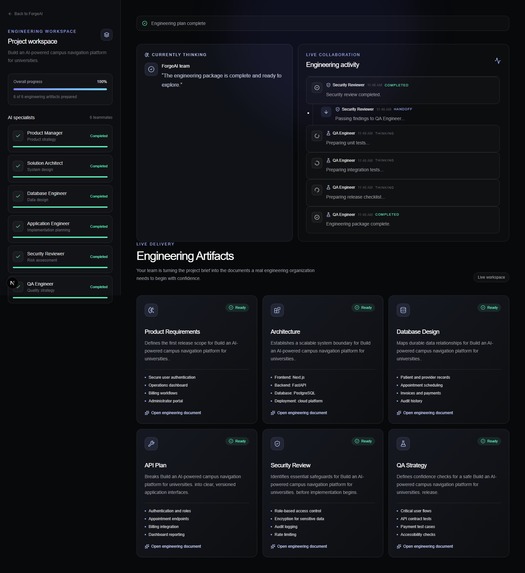Click Product Manager checkmark icon

tap(18, 136)
